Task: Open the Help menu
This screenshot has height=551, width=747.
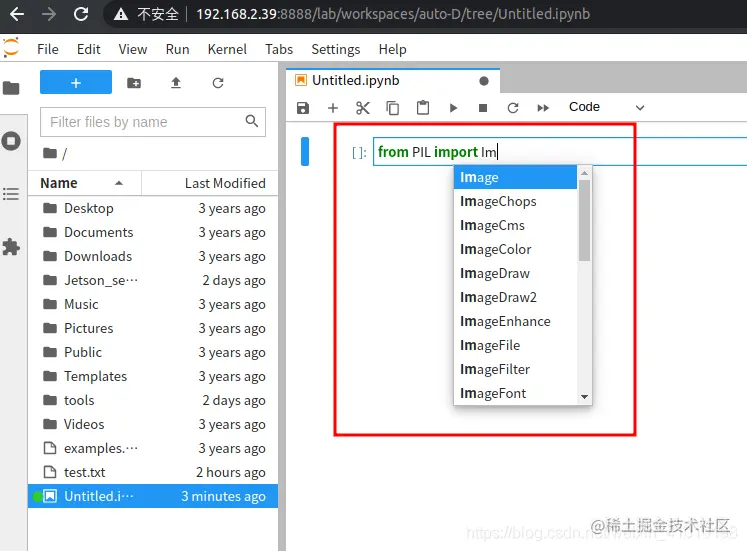Action: tap(392, 49)
